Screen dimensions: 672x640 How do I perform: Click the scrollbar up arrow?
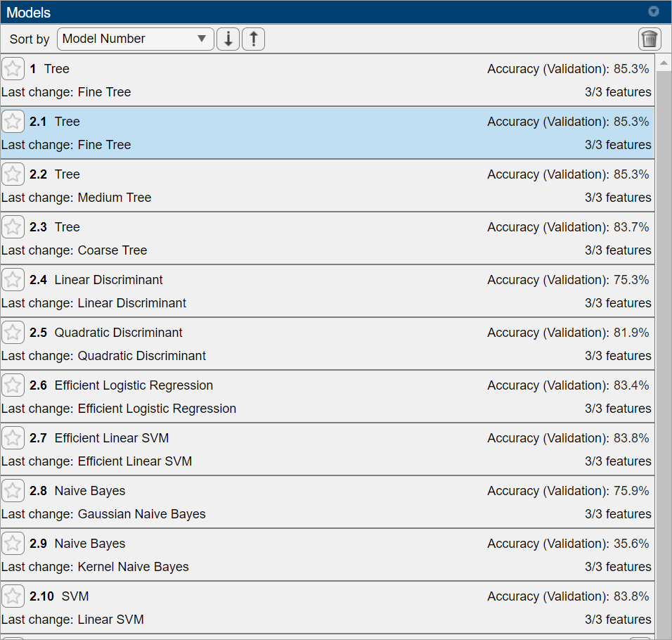pyautogui.click(x=664, y=63)
